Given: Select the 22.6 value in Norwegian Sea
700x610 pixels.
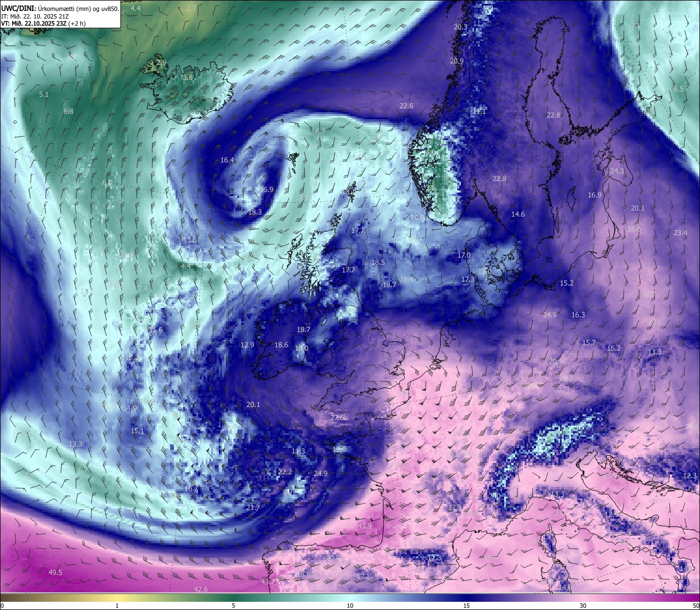Looking at the screenshot, I should pos(406,106).
